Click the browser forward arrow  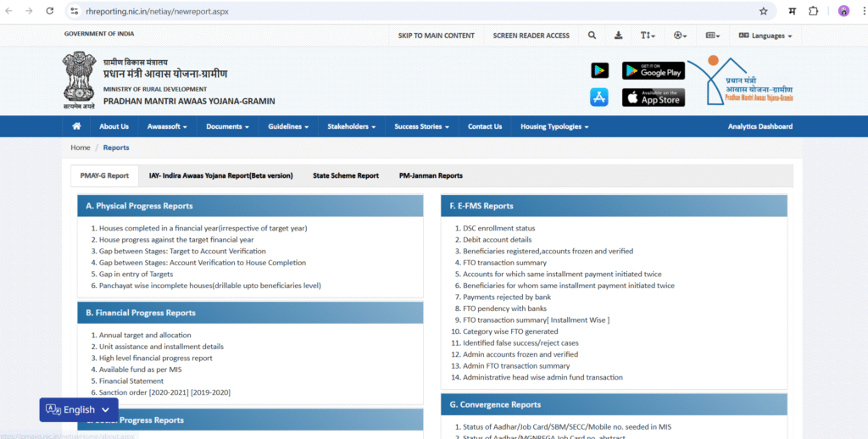[x=29, y=11]
